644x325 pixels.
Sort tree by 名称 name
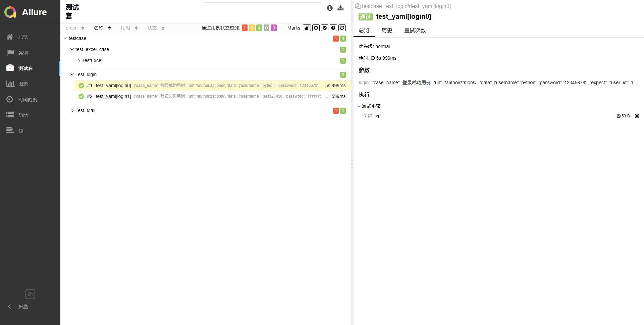(102, 28)
